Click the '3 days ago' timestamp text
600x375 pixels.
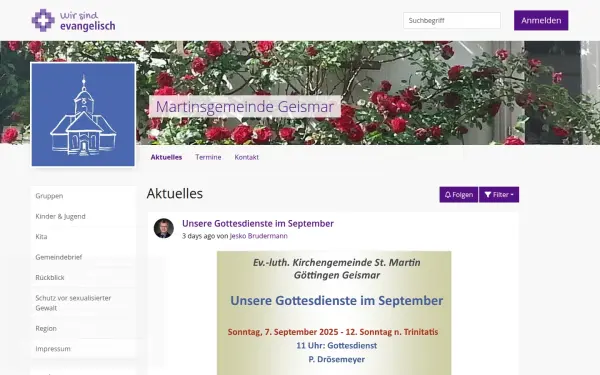pos(199,236)
